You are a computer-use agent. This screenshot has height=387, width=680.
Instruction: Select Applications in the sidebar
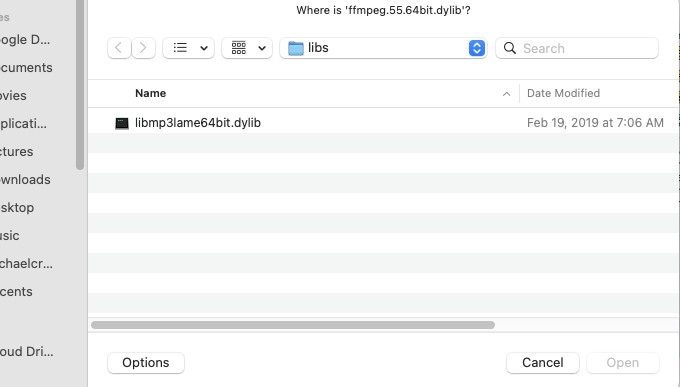click(x=23, y=124)
